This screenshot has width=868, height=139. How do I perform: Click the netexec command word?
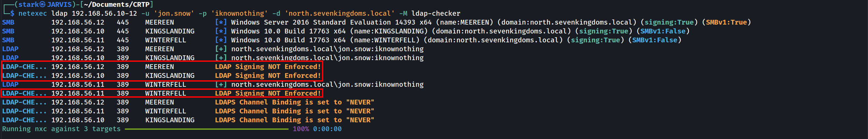[33, 13]
